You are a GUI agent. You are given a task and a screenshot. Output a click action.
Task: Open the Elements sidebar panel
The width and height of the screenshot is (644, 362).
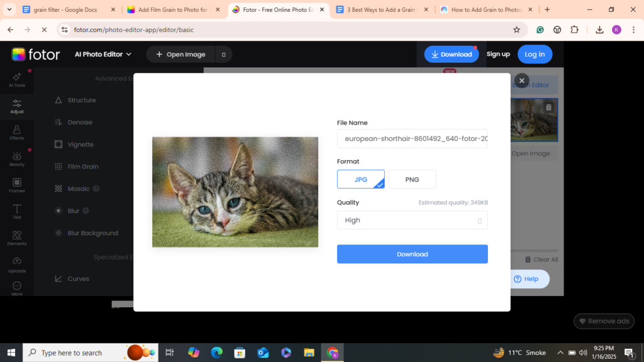click(x=17, y=238)
